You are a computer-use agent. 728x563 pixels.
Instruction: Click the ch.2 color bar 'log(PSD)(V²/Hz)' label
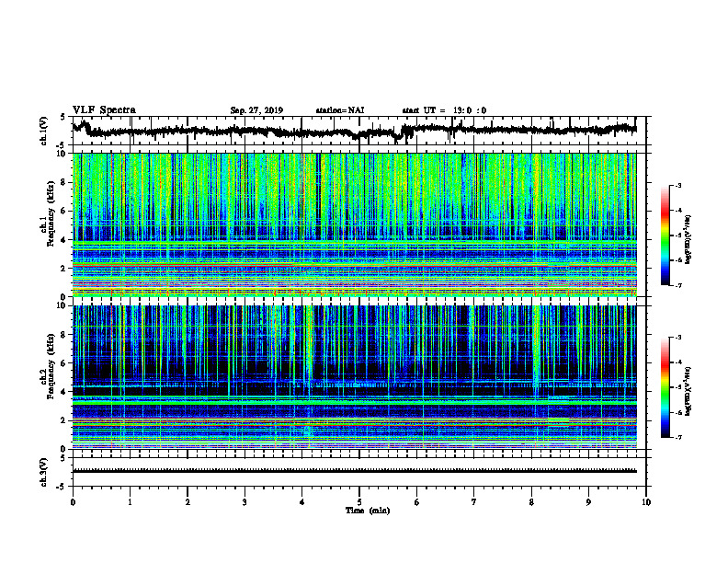click(688, 390)
